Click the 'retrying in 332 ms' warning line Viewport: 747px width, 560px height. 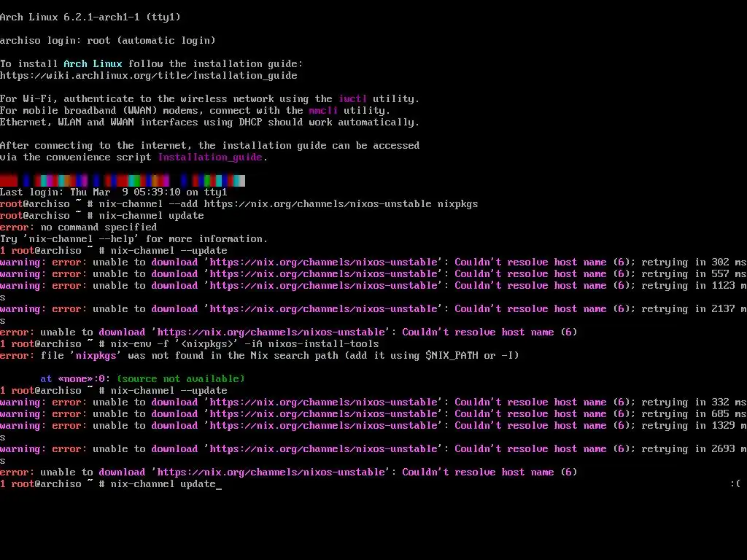click(x=373, y=402)
